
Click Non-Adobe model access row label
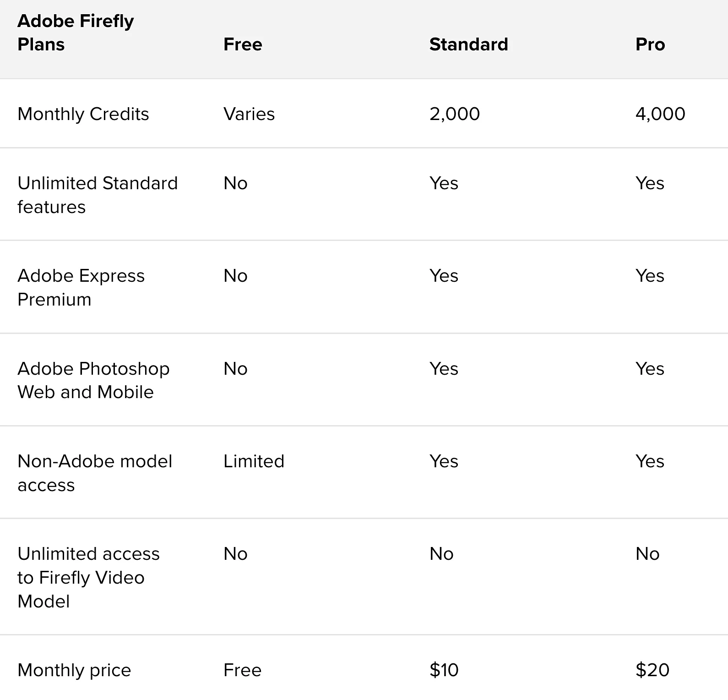click(94, 473)
